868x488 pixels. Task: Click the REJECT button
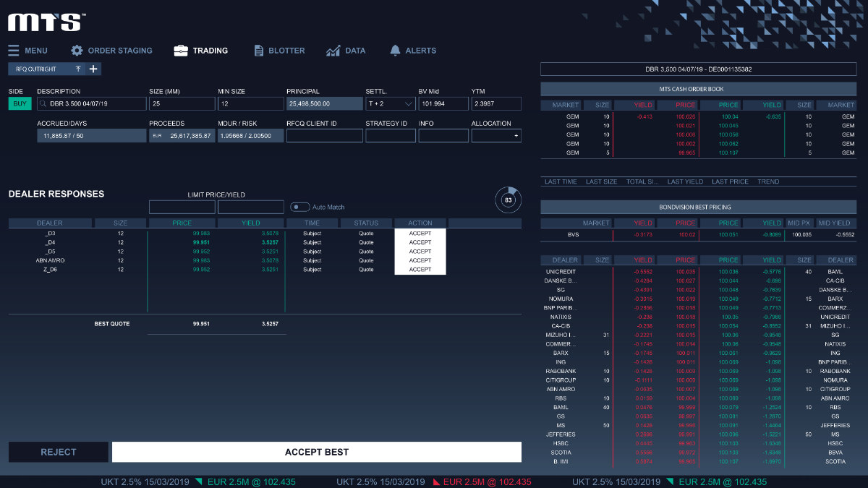point(58,452)
